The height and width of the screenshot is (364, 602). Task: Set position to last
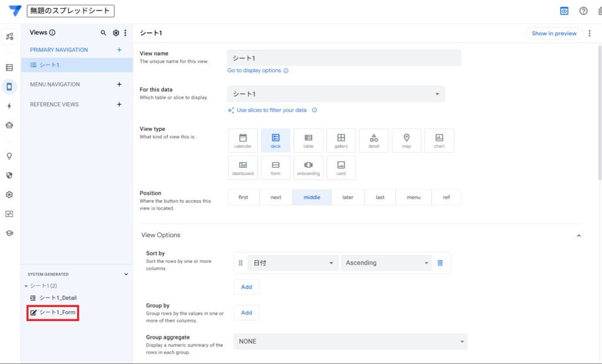click(380, 197)
